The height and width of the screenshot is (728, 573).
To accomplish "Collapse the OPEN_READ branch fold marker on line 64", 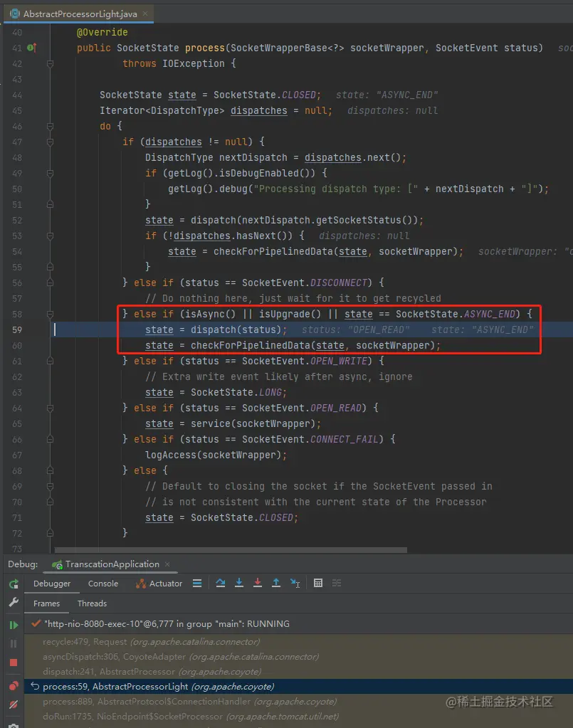I will pyautogui.click(x=50, y=408).
